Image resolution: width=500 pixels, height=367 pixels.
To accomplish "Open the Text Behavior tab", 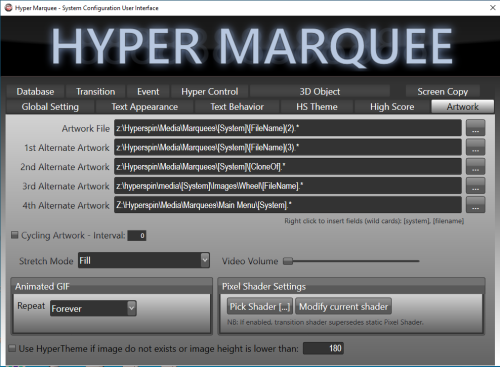I will click(x=237, y=107).
